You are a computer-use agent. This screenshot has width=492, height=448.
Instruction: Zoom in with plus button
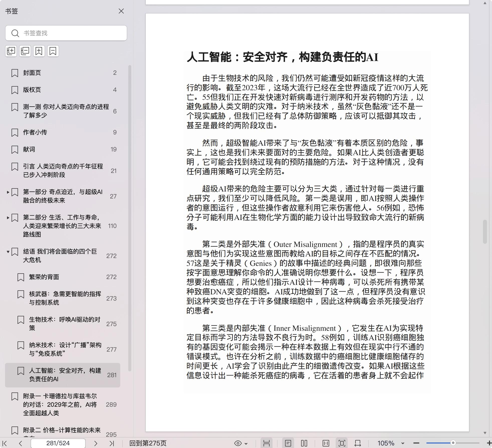point(489,443)
